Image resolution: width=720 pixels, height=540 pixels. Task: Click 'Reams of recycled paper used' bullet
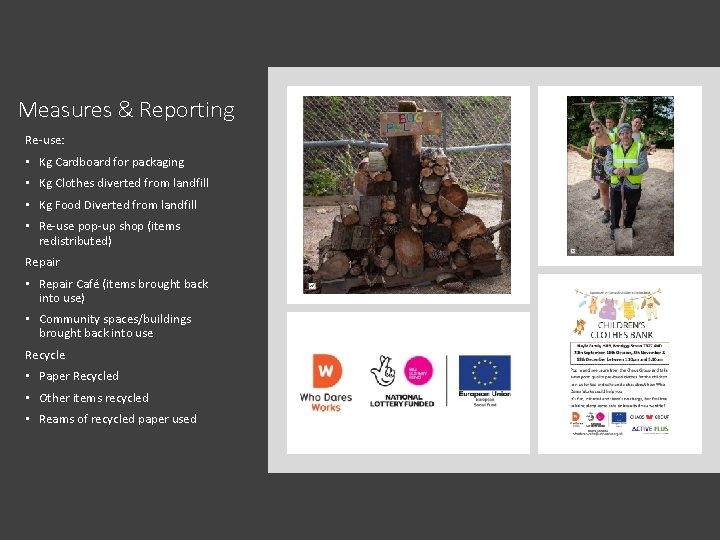click(118, 419)
